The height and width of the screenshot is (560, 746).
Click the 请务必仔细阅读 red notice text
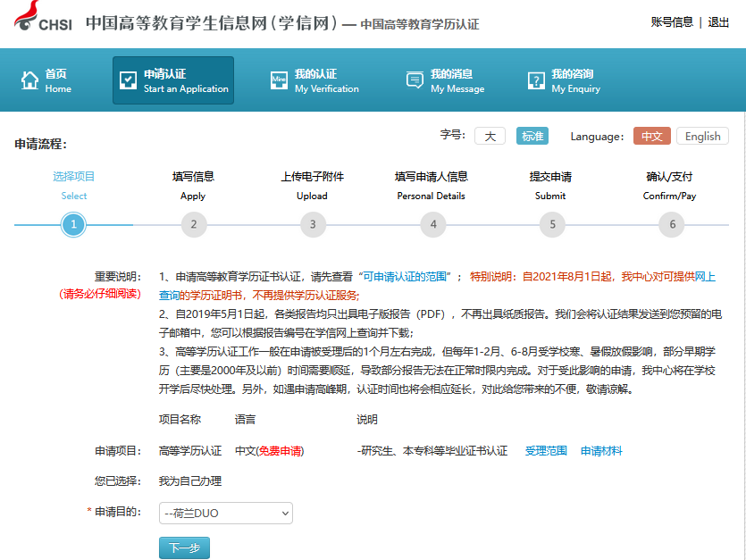[x=100, y=294]
